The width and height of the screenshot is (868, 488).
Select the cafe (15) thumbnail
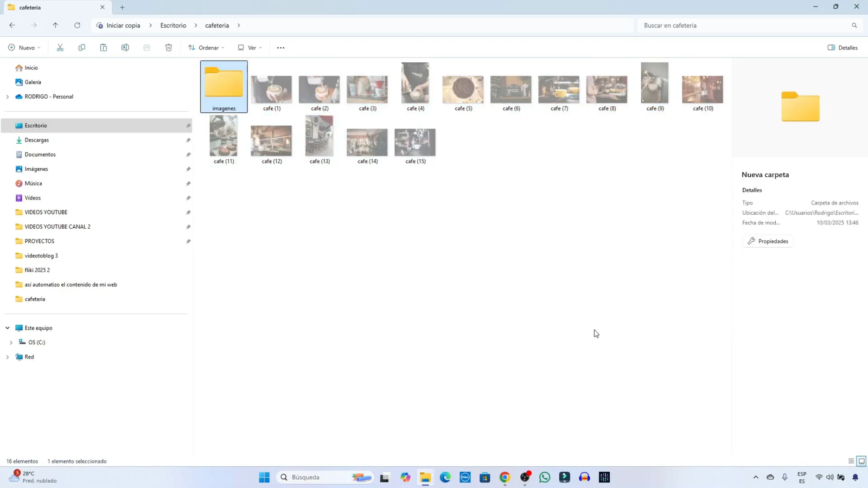coord(414,141)
